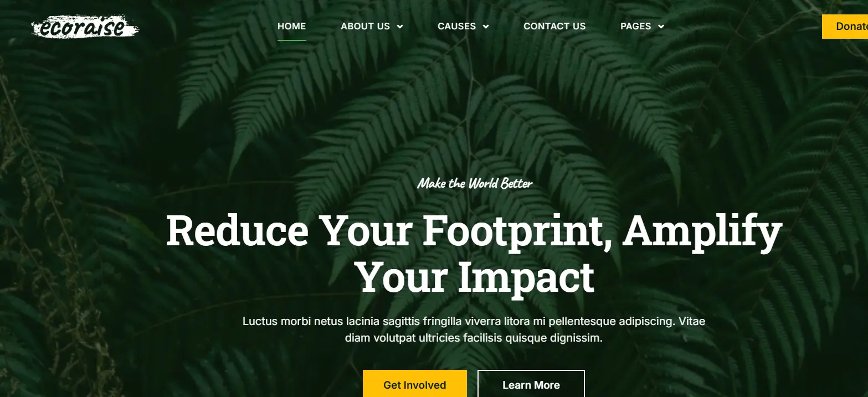Click the Get Involved button
Screen dimensions: 868x397
pos(415,384)
